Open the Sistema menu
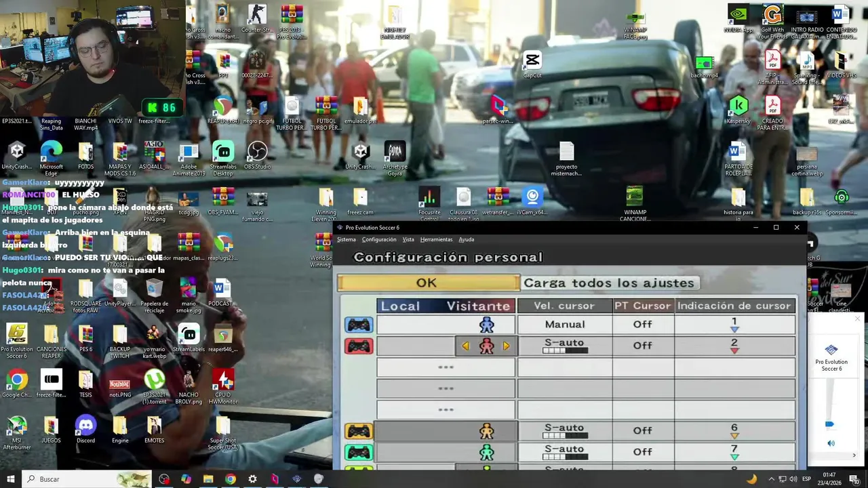This screenshot has height=488, width=868. [347, 239]
